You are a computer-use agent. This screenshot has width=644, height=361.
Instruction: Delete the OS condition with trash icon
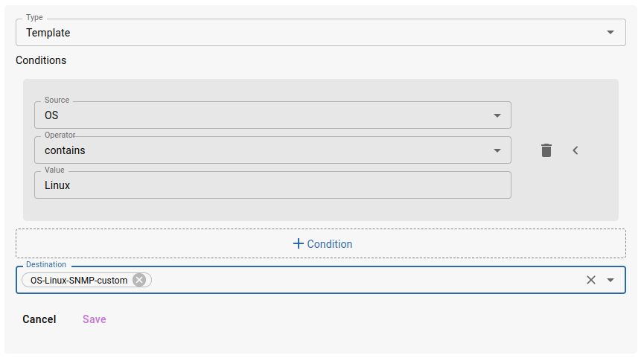click(546, 150)
